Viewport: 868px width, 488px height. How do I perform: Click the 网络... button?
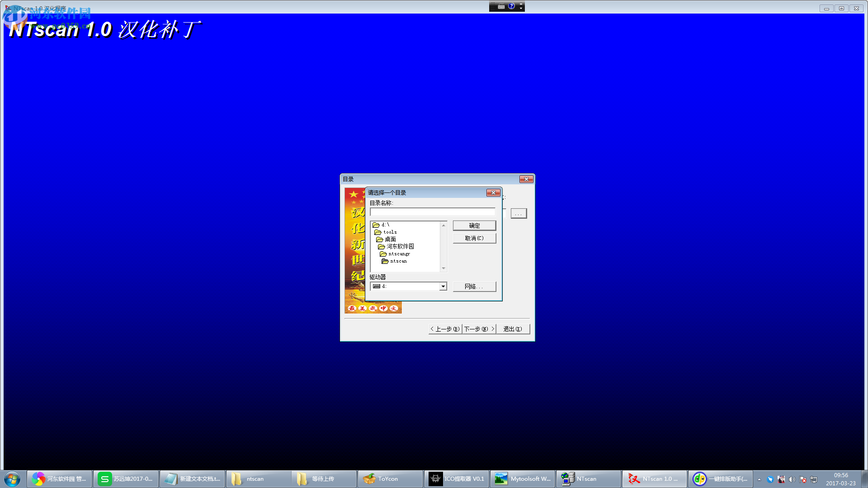(474, 286)
